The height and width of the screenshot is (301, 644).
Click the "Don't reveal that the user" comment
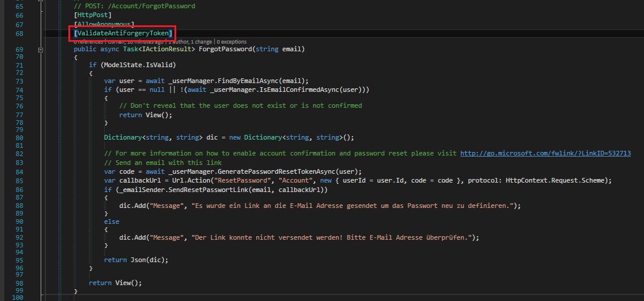(x=240, y=105)
